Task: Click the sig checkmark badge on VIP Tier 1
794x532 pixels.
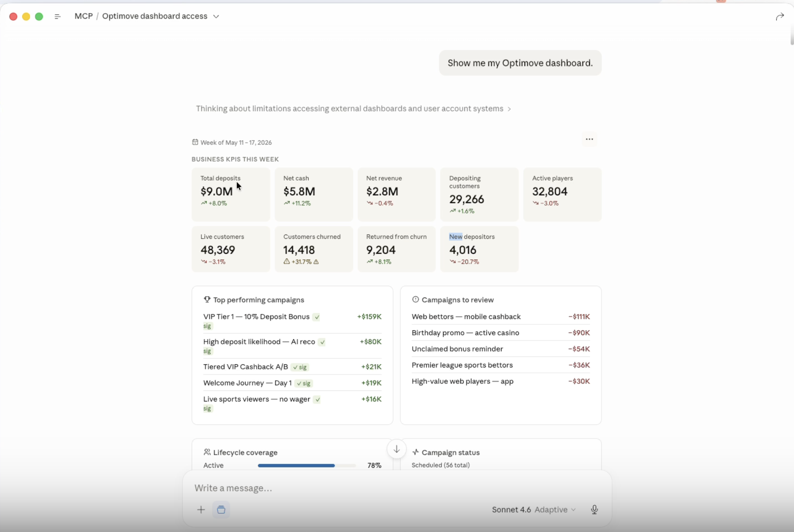Action: [317, 317]
